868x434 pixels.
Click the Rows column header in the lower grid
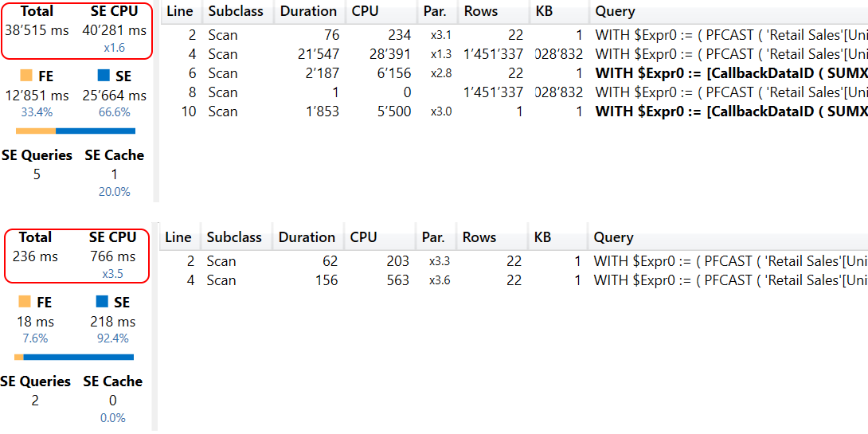coord(479,237)
